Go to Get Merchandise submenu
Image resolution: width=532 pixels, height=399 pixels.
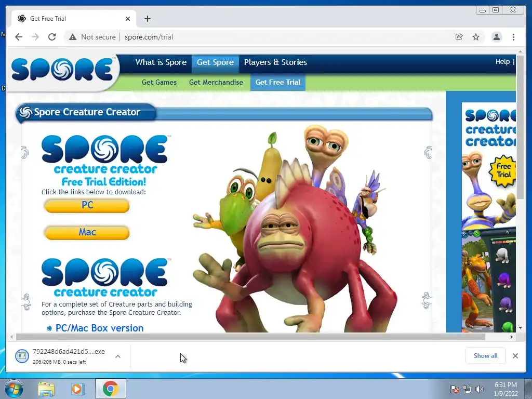pyautogui.click(x=216, y=83)
